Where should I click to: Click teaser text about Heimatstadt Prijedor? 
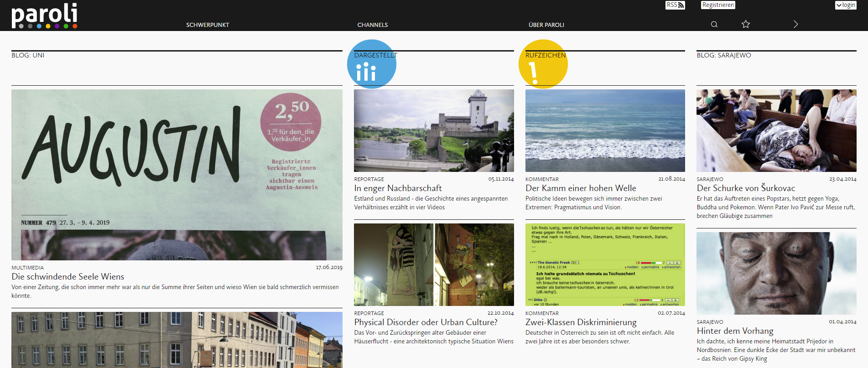coord(776,350)
